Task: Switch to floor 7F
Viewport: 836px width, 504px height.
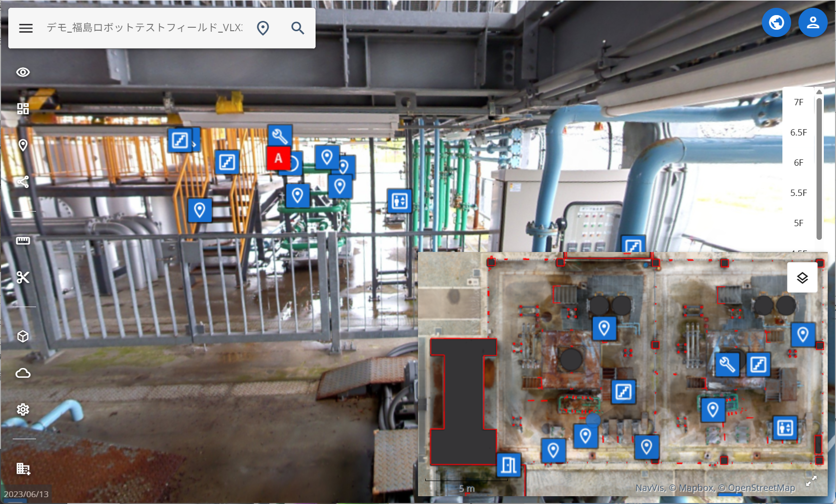Action: [798, 102]
